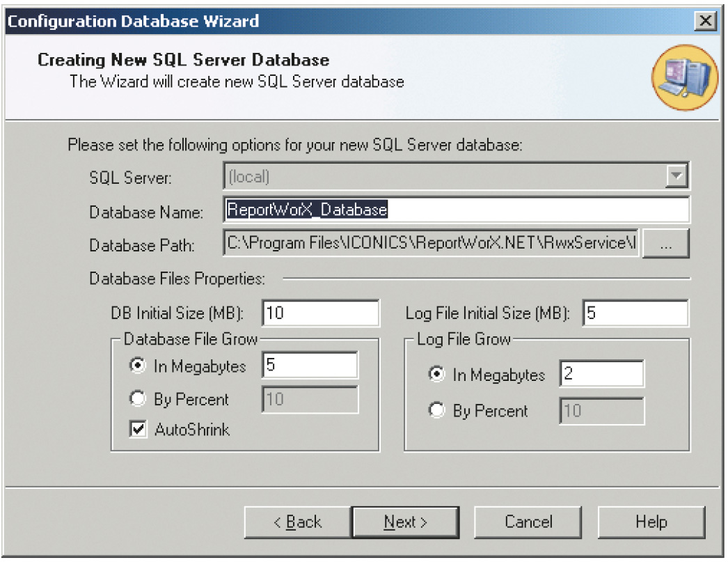
Task: Click the 'Log File Initial Size (MB):' label
Action: [x=487, y=313]
